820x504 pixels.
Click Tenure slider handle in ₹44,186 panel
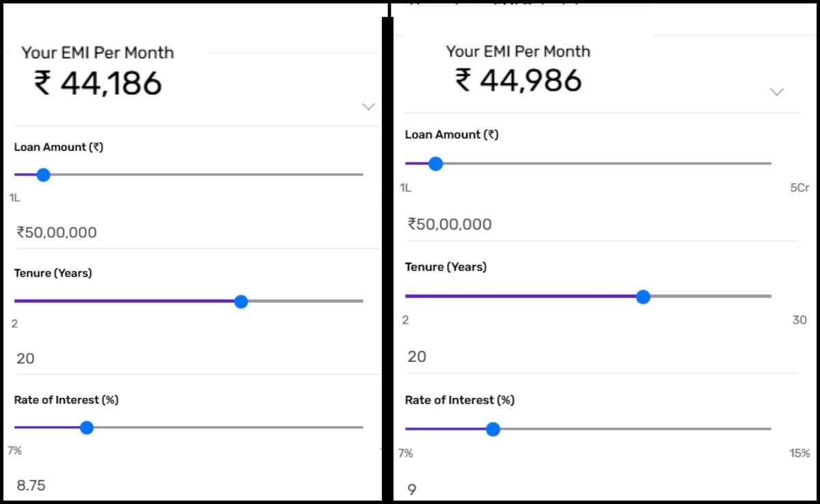coord(241,301)
